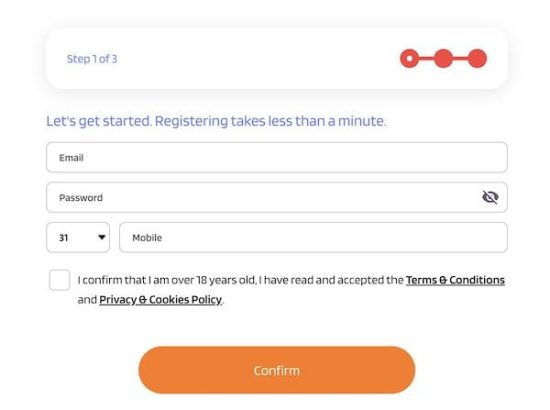Open the country code dropdown arrow
This screenshot has width=550, height=410.
click(x=102, y=237)
